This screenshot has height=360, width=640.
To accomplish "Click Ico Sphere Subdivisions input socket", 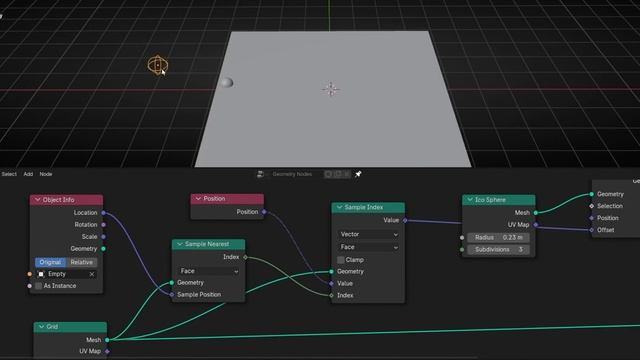I will (x=462, y=249).
